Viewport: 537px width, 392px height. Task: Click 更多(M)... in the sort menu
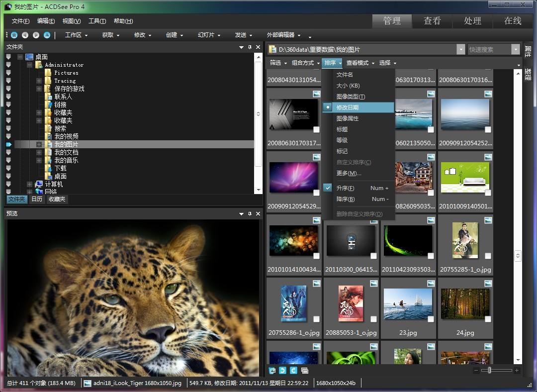tap(349, 173)
